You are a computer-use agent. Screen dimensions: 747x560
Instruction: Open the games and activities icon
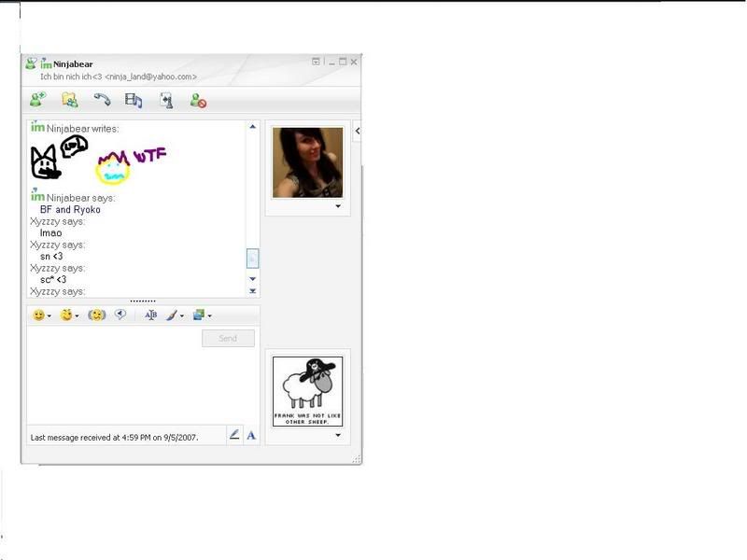166,100
